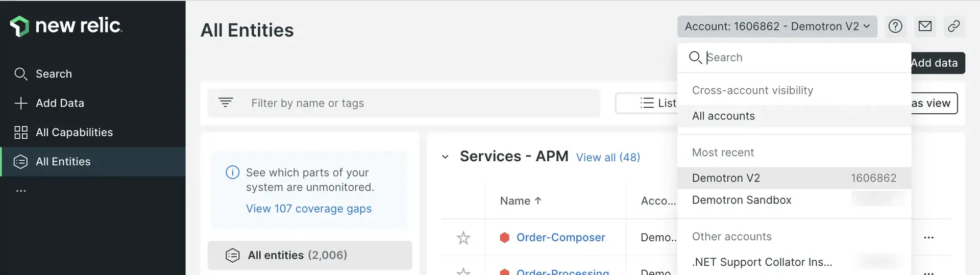Open Search in the left sidebar
Viewport: 980px width, 275px height.
(53, 74)
